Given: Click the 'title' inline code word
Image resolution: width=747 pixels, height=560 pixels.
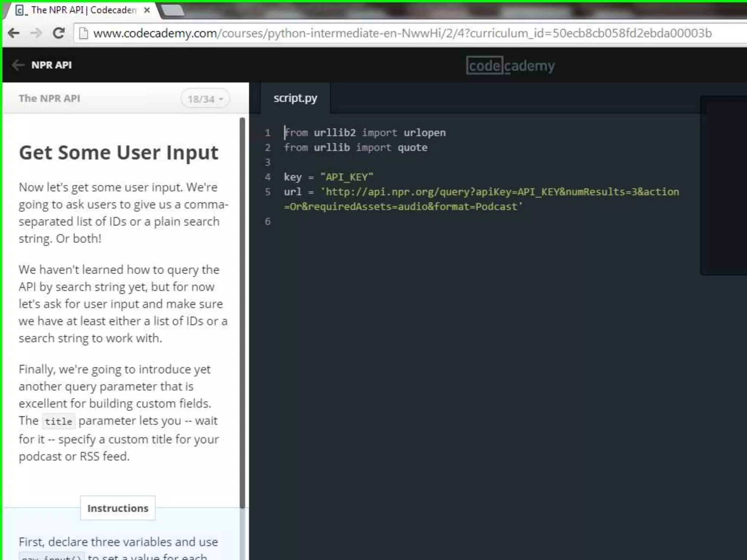Looking at the screenshot, I should tap(58, 421).
